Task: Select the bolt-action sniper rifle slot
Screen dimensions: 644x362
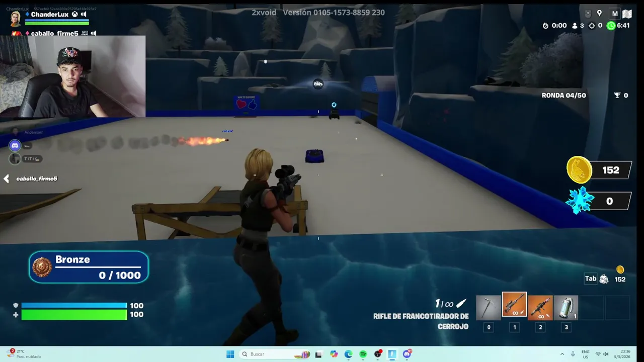Action: 514,305
